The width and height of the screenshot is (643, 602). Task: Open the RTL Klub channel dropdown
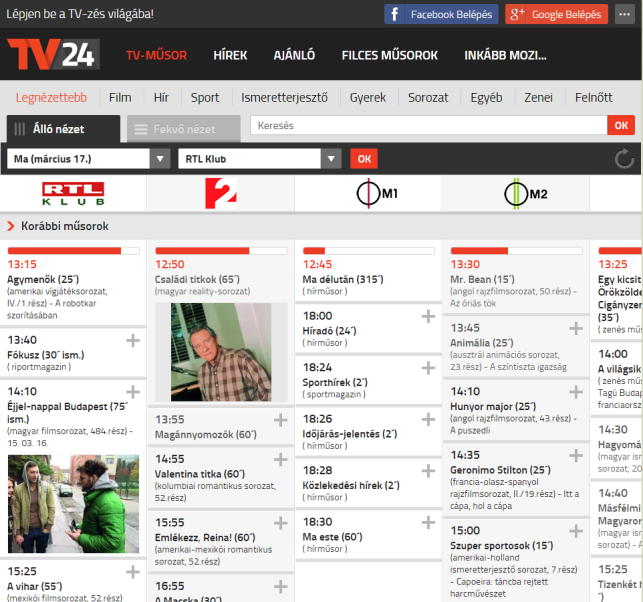click(260, 159)
